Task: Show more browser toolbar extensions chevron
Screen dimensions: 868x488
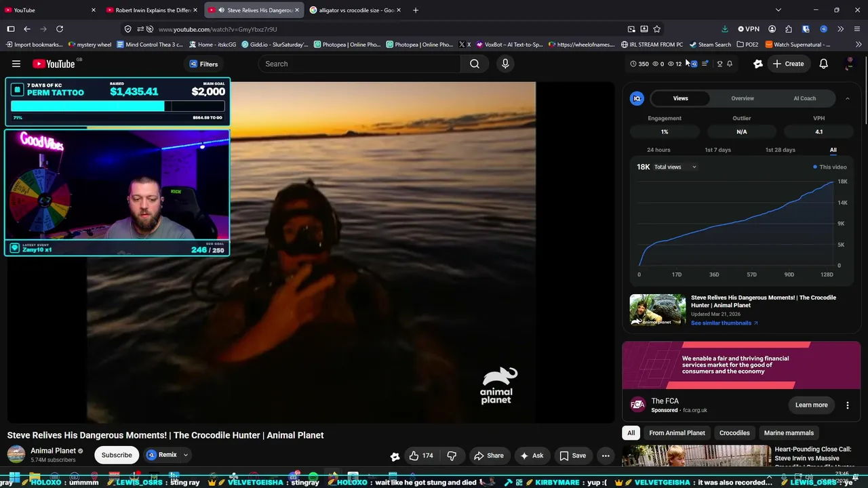Action: click(x=840, y=29)
